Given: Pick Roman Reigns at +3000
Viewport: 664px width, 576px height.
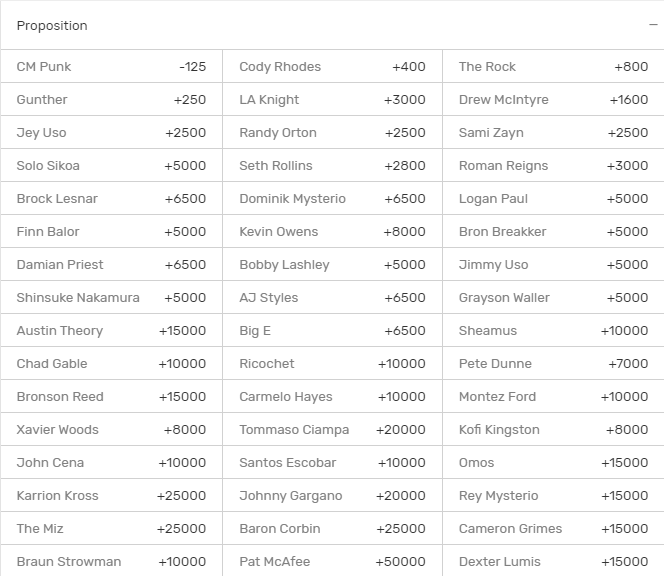Looking at the screenshot, I should 553,166.
